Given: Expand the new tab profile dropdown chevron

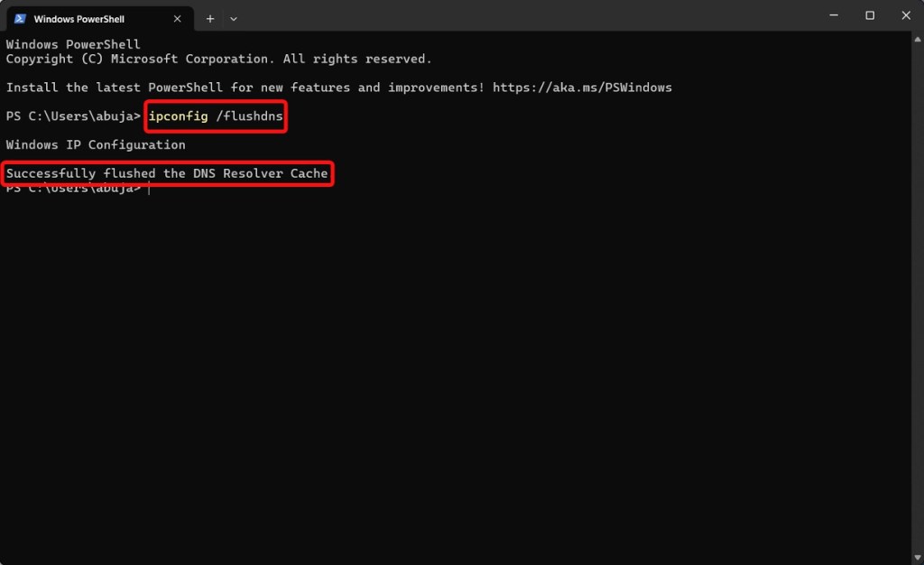Looking at the screenshot, I should coord(234,19).
